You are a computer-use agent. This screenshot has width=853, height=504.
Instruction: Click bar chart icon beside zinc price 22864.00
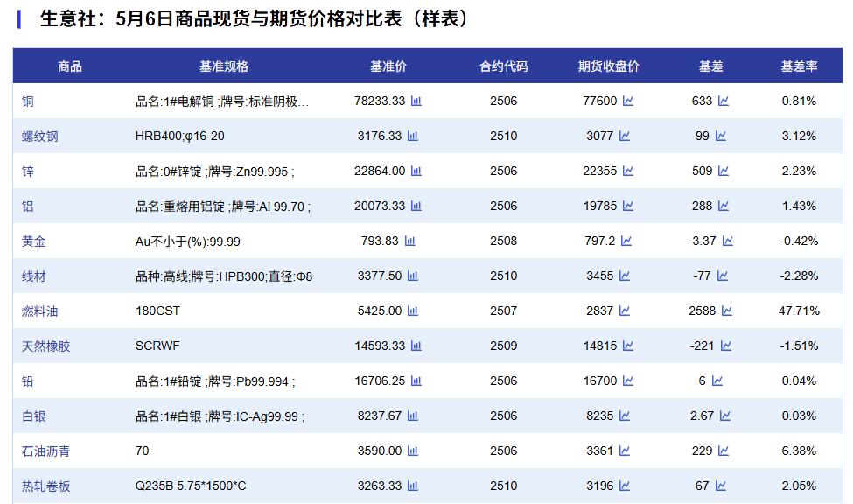point(416,171)
